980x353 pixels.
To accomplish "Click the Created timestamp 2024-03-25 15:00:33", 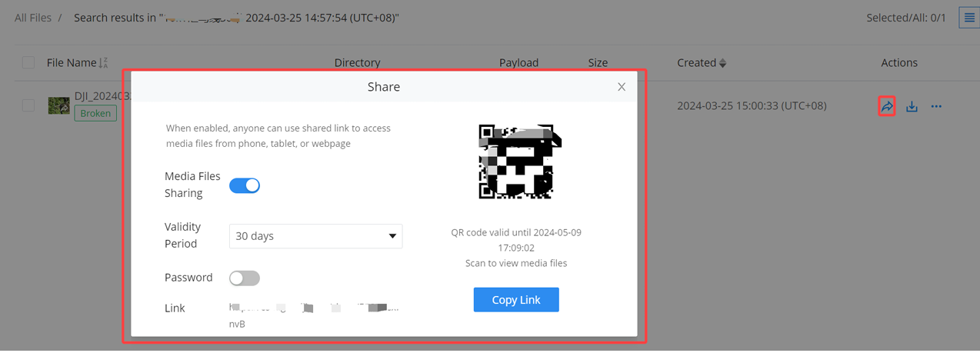I will click(x=752, y=106).
